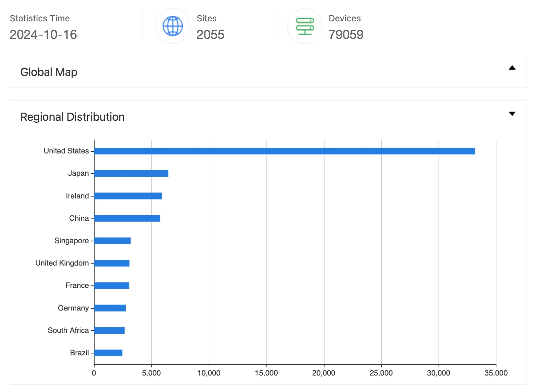Viewport: 537px width, 392px height.
Task: Click the green server Devices icon
Action: coord(305,26)
